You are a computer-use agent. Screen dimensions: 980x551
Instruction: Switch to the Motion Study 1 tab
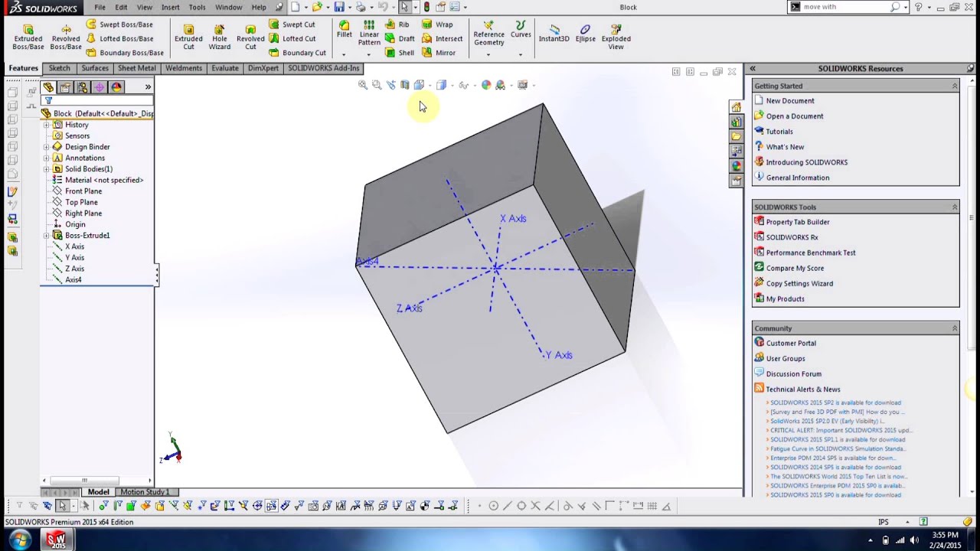tap(145, 492)
